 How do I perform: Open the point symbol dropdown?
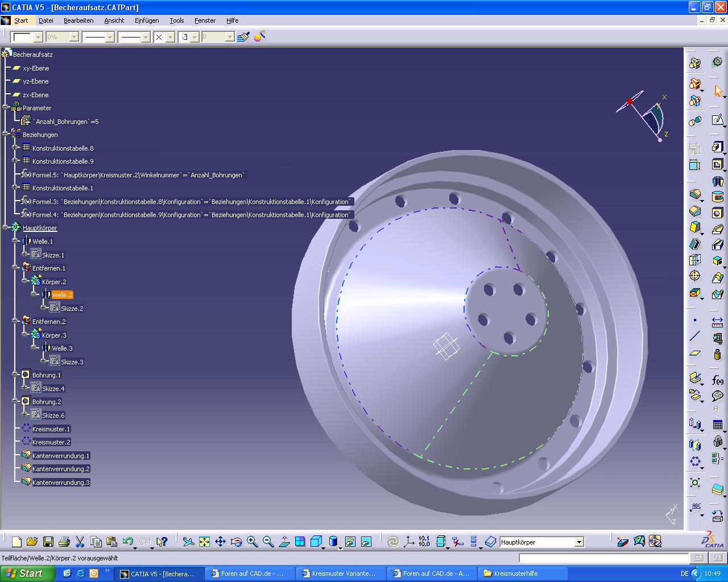tap(169, 37)
